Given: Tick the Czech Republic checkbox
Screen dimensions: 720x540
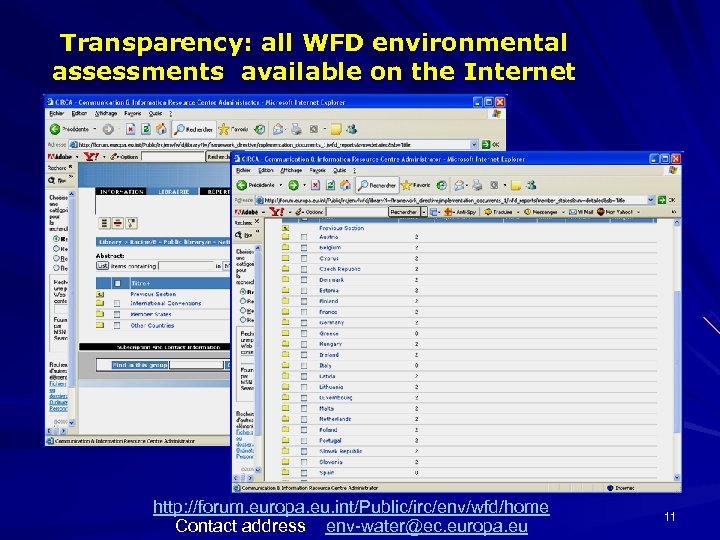Looking at the screenshot, I should (304, 269).
